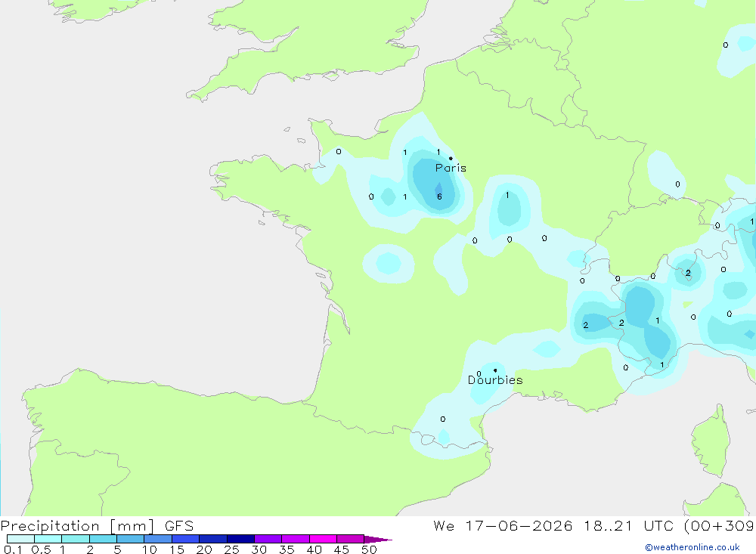Screen dimensions: 756x554
Task: Pick the 45–50 mm legend color swatch
Action: 351,539
